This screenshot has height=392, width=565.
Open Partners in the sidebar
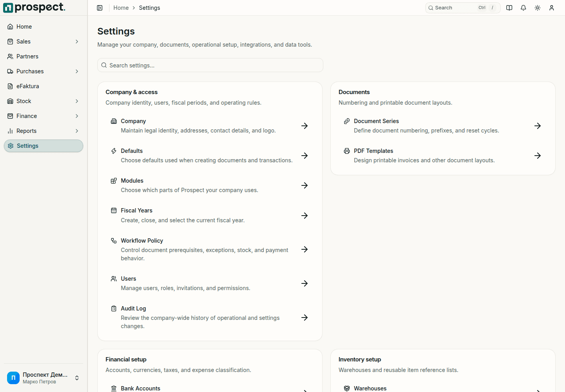44,56
